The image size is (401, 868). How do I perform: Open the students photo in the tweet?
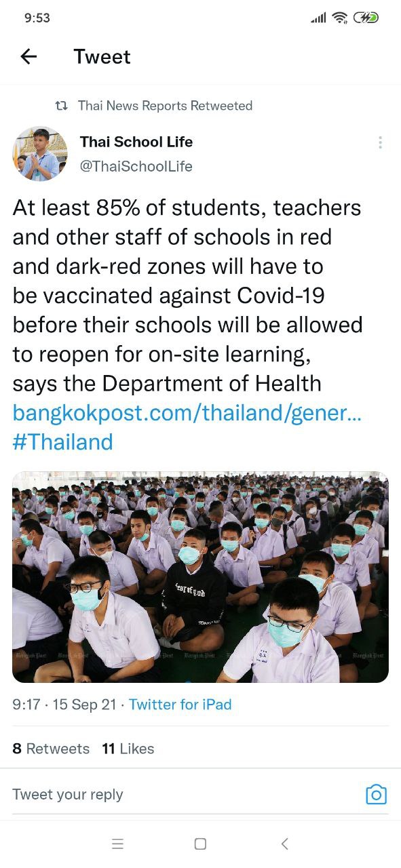coord(200,577)
